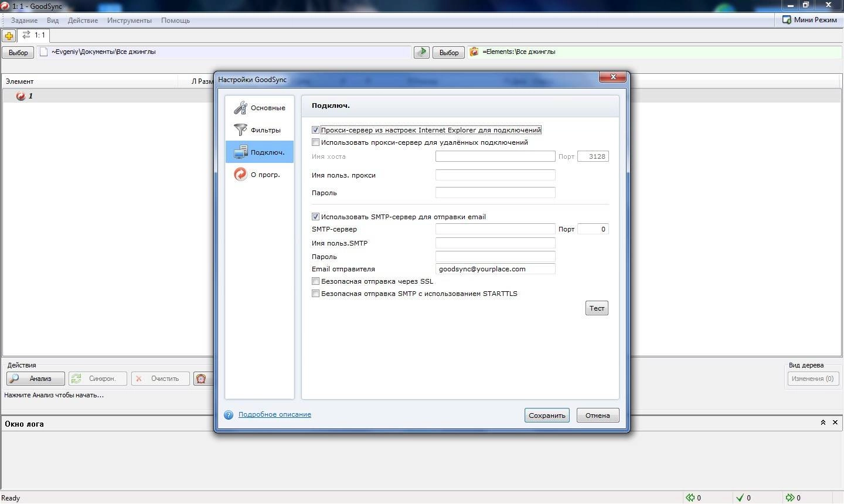
Task: Click the Сохранить button
Action: [547, 416]
